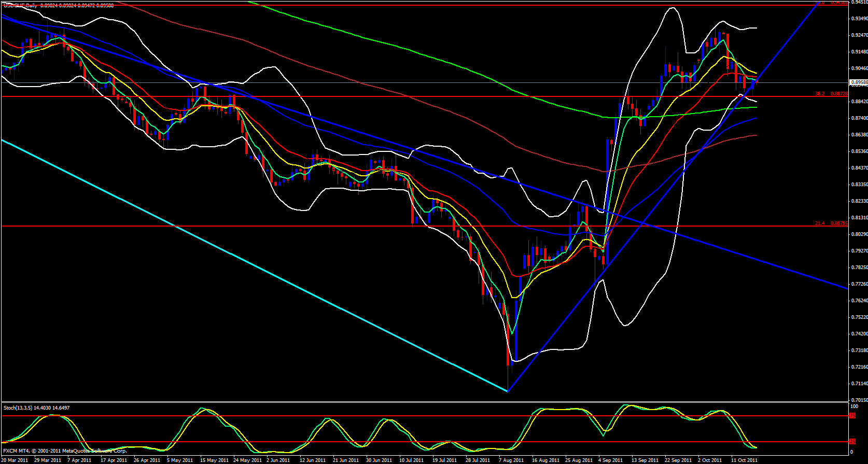
Task: Click the FXCM MT4 copyright text
Action: tap(65, 451)
